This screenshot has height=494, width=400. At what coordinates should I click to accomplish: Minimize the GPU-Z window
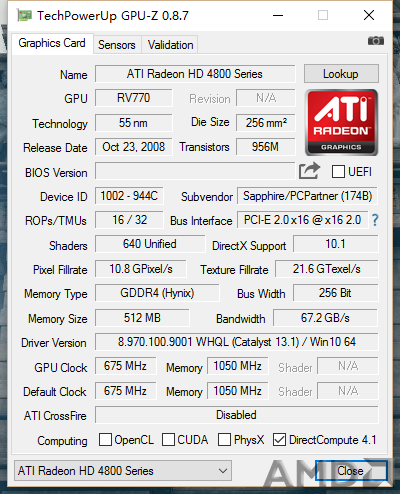click(x=278, y=15)
